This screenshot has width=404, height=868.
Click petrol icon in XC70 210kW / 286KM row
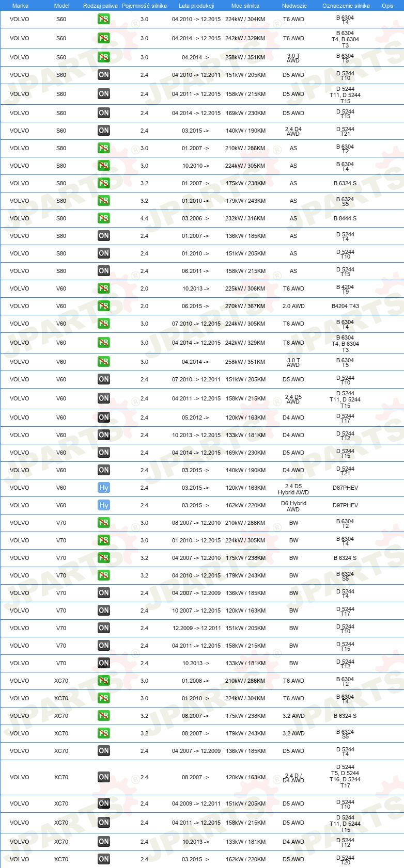pos(104,681)
